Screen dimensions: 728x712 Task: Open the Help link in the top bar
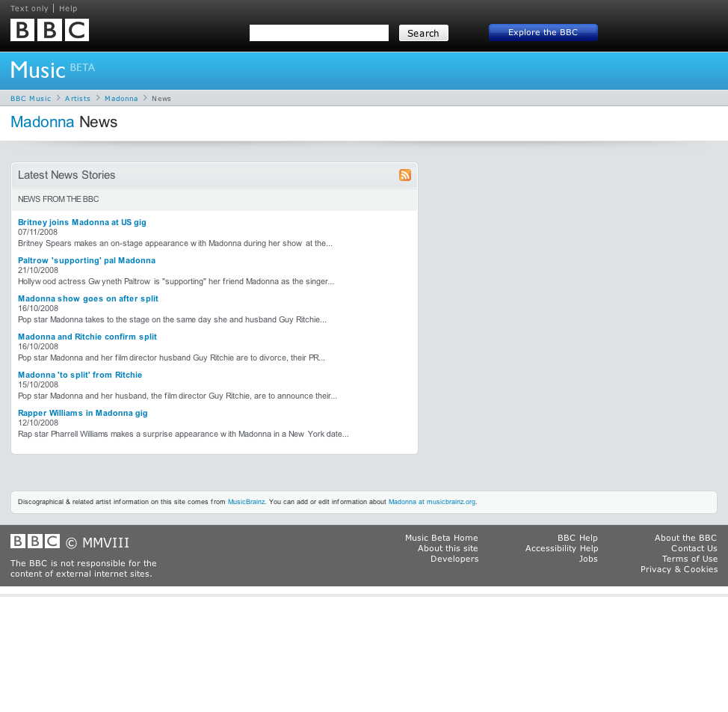68,8
